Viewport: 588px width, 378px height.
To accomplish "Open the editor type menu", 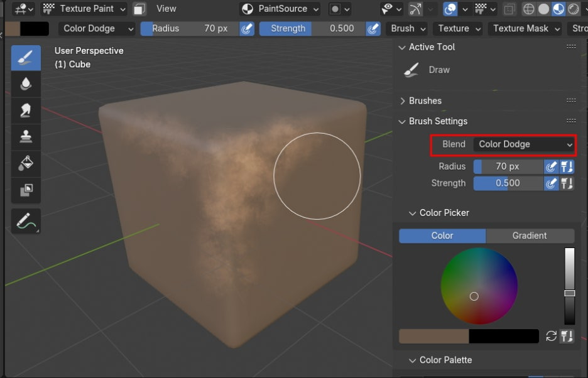I will pyautogui.click(x=23, y=9).
